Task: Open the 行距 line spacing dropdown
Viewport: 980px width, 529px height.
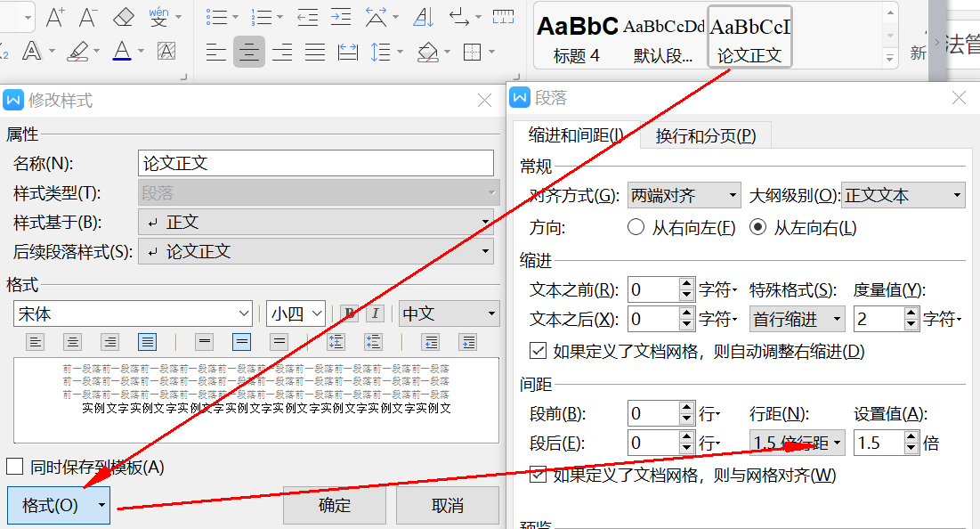Action: 797,442
